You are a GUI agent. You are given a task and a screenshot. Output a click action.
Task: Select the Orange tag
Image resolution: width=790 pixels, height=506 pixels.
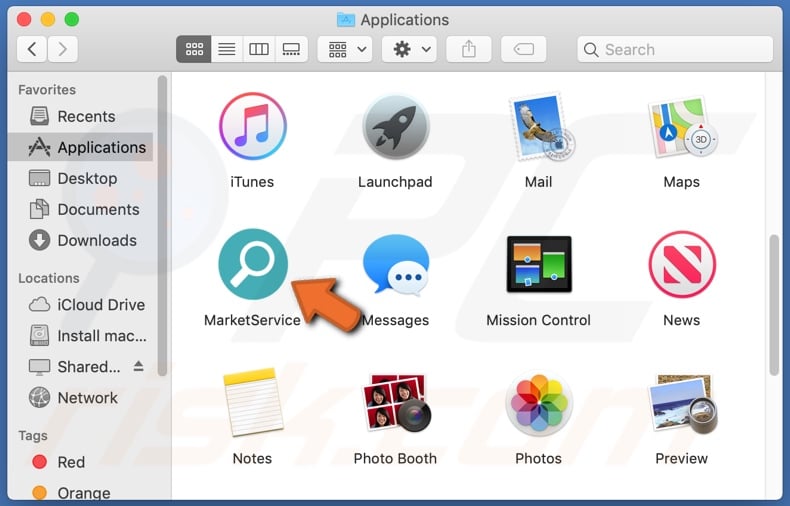pos(81,492)
